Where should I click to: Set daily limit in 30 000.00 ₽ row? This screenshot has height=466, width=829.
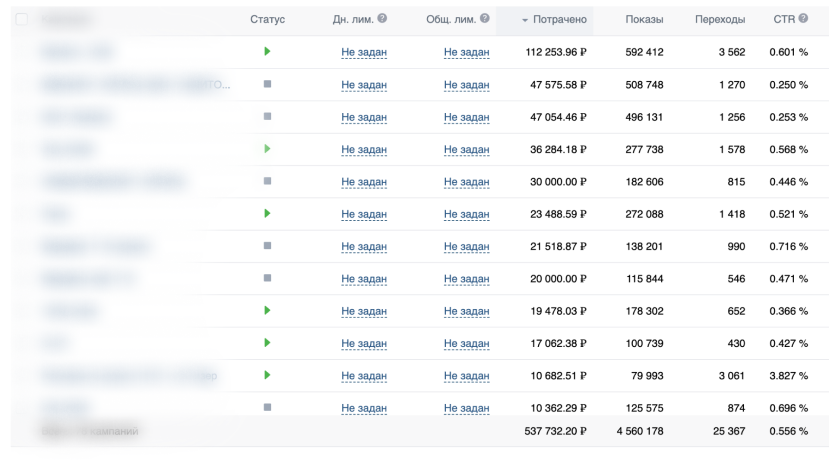(364, 182)
